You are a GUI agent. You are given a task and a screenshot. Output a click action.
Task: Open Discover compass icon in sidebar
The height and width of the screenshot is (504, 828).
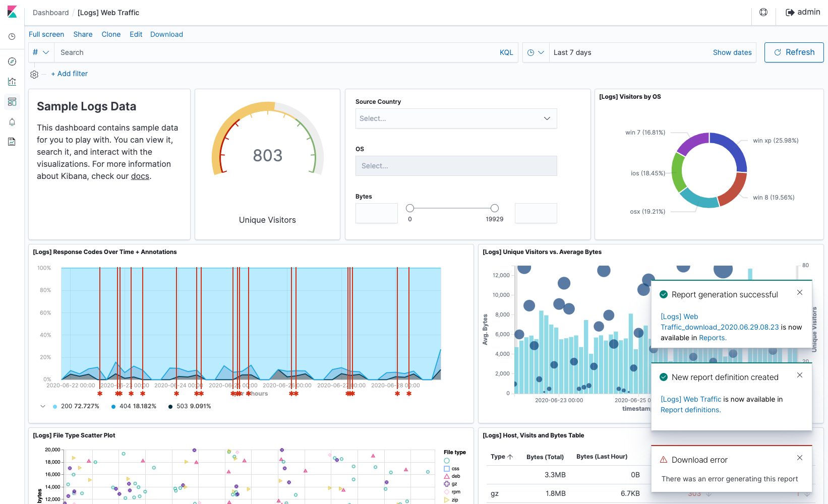[x=12, y=61]
